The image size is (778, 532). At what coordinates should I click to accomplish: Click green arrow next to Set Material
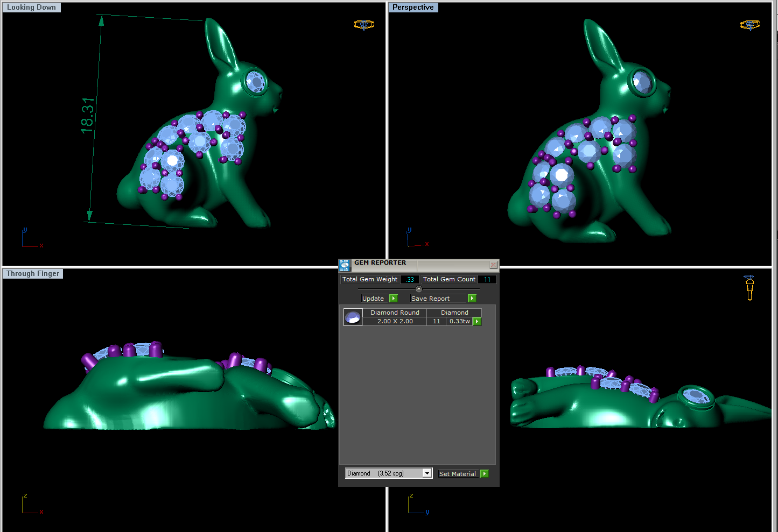485,474
